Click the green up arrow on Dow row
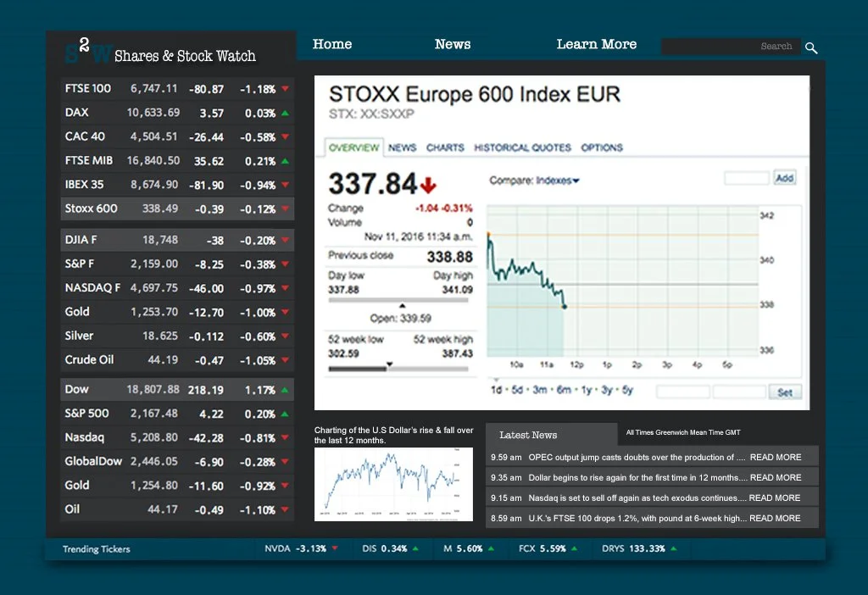The image size is (868, 595). [x=285, y=390]
